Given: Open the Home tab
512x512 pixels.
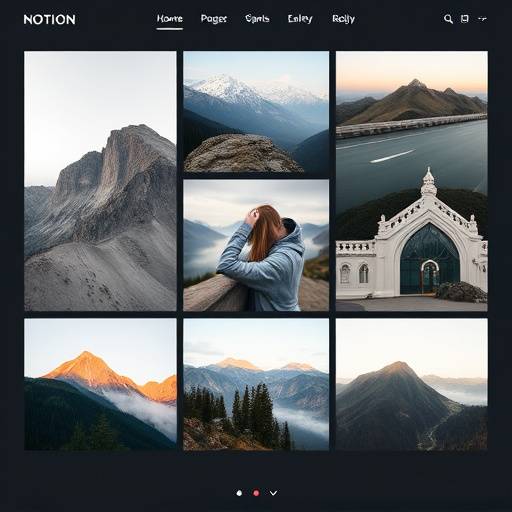Looking at the screenshot, I should coord(169,19).
